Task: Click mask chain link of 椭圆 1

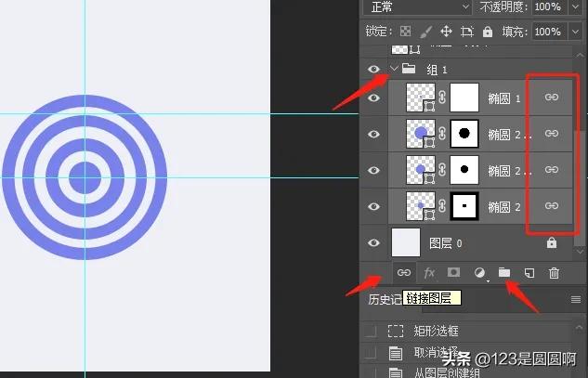Action: click(x=442, y=98)
